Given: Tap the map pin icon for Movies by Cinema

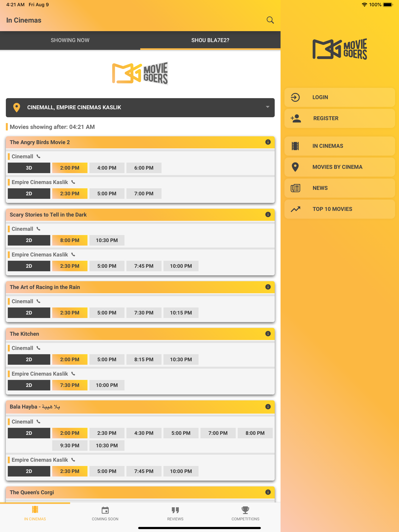Looking at the screenshot, I should pyautogui.click(x=295, y=167).
